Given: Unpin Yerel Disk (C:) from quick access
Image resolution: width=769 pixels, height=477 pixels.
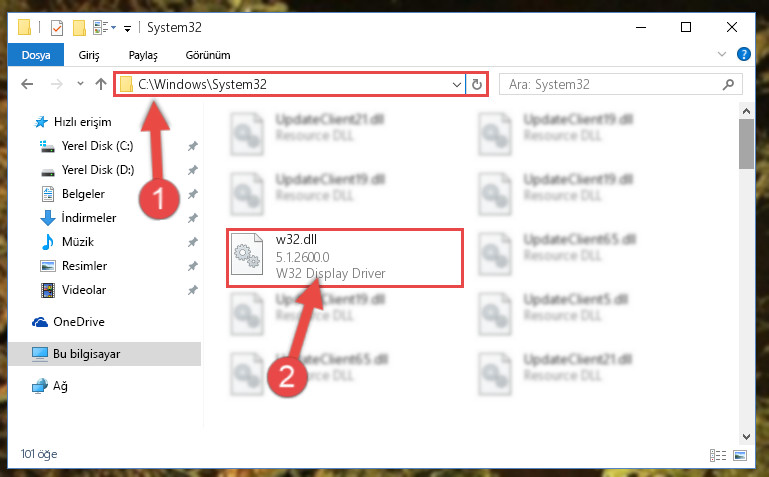Looking at the screenshot, I should pyautogui.click(x=193, y=146).
